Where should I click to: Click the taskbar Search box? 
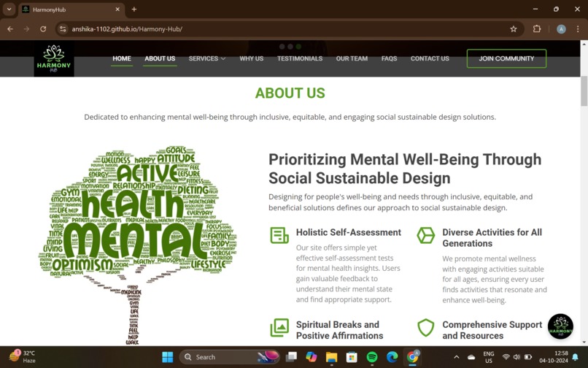coord(230,357)
